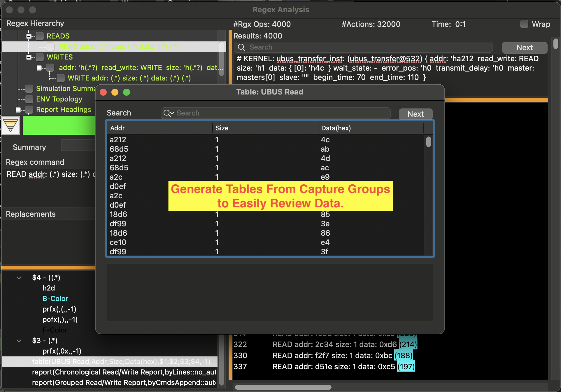
Task: Check the READS checkbox
Action: click(40, 36)
